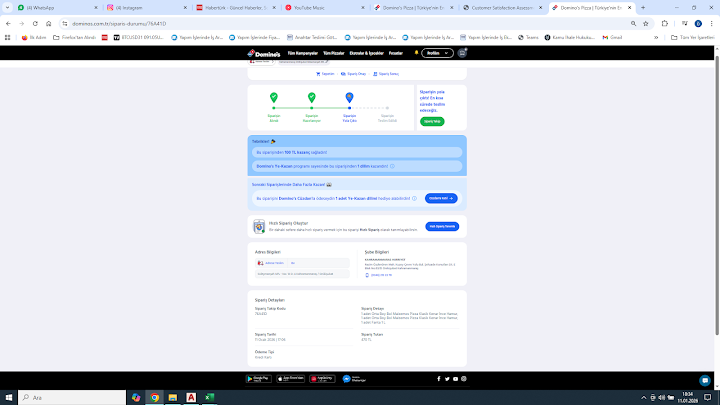Open the YouTube icon in footer
Image resolution: width=720 pixels, height=405 pixels.
coord(455,379)
